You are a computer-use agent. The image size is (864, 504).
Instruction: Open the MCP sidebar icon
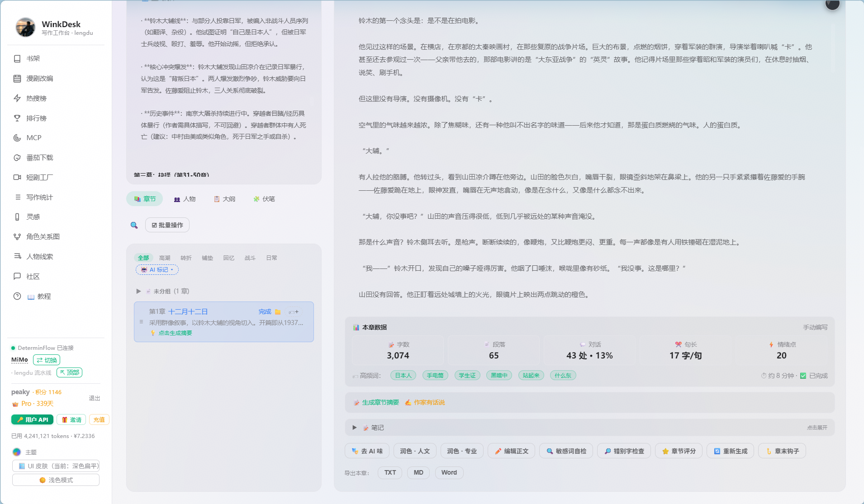click(17, 138)
